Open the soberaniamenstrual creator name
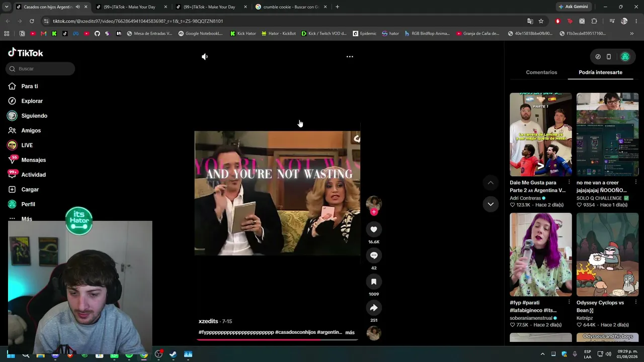Image resolution: width=644 pixels, height=362 pixels. click(531, 318)
